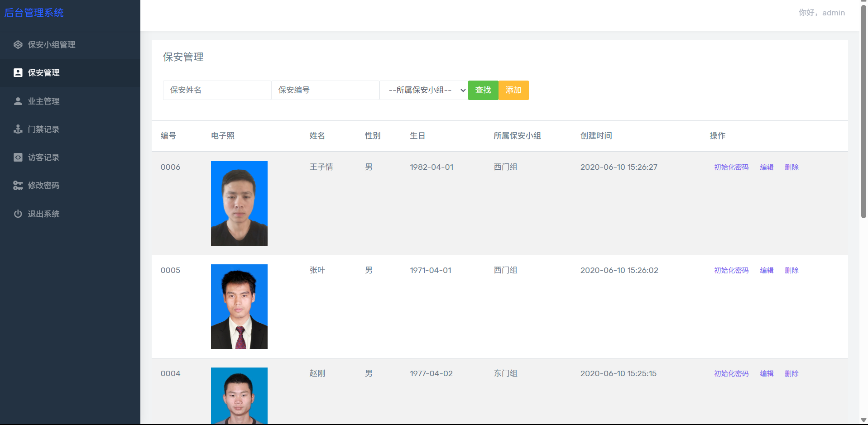Click 删除 for guard 0006

[791, 167]
